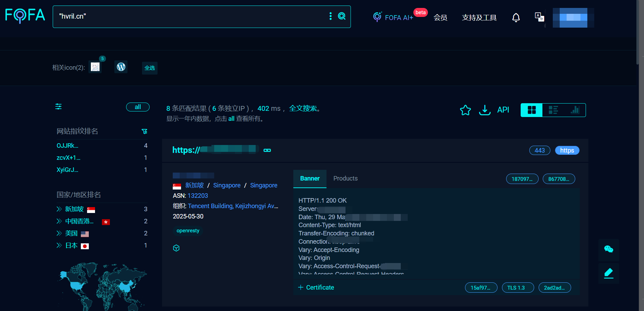Viewport: 644px width, 311px height.
Task: Click the second Singapore city link
Action: pos(264,185)
